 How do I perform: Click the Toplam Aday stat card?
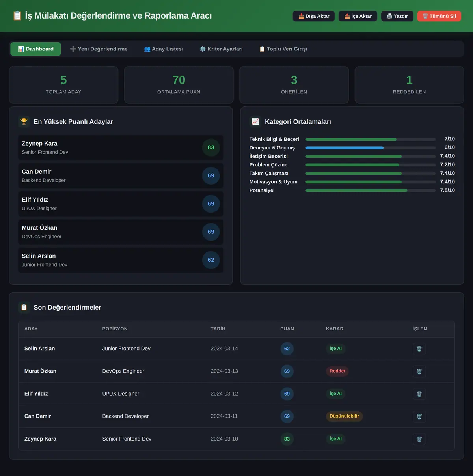pos(63,85)
